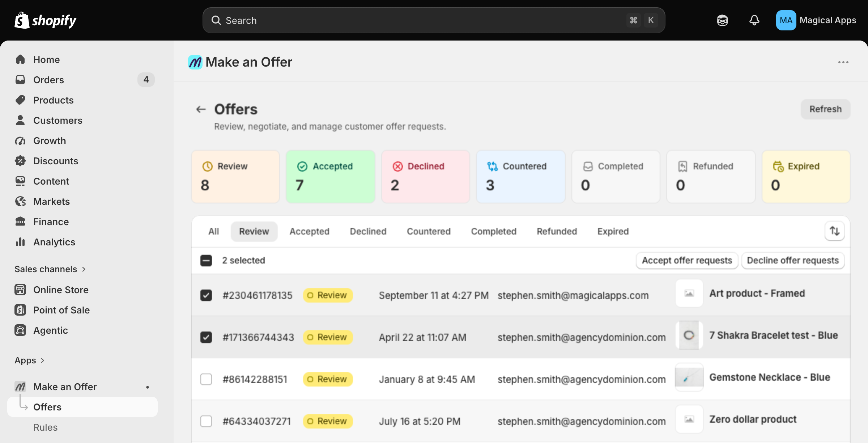868x443 pixels.
Task: Uncheck offer #230461178135
Action: 206,295
